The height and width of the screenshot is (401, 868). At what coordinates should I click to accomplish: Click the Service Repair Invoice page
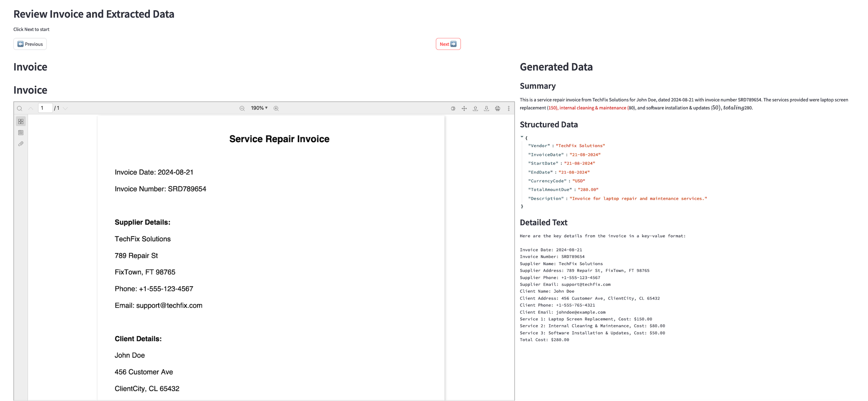tap(271, 257)
